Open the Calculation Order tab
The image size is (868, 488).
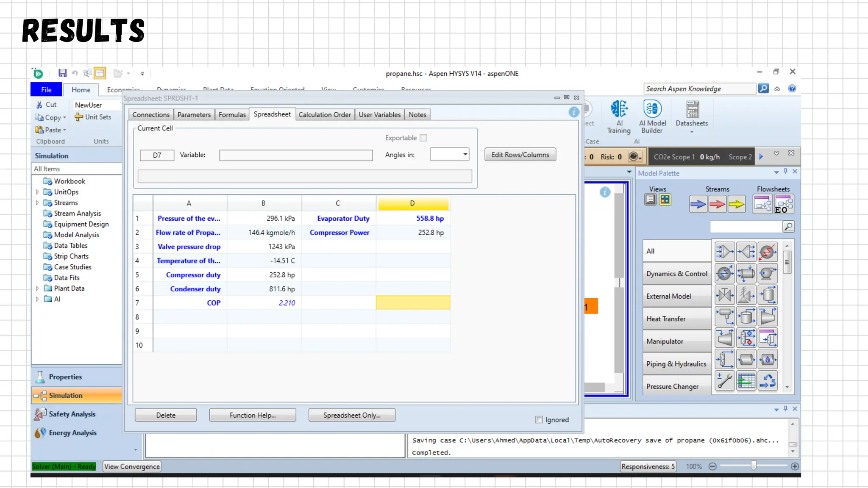pyautogui.click(x=324, y=115)
